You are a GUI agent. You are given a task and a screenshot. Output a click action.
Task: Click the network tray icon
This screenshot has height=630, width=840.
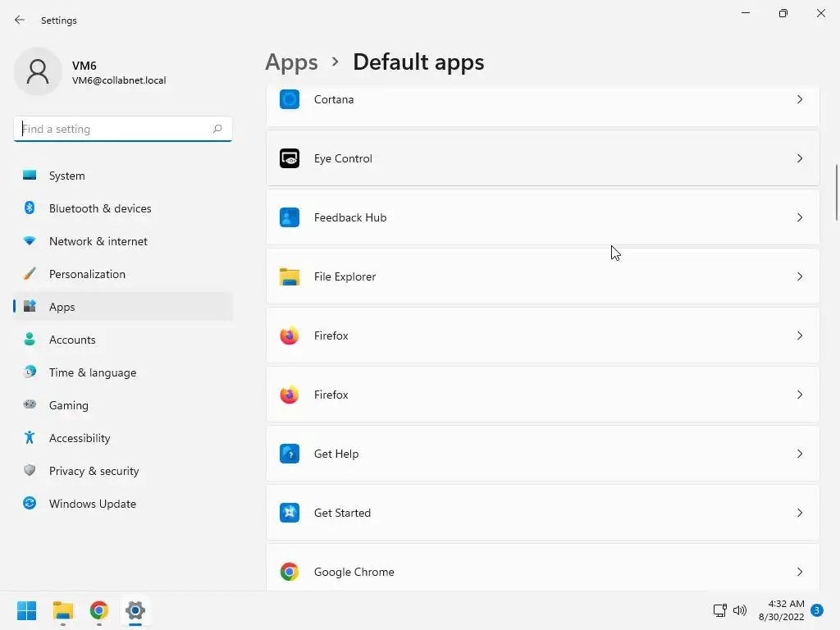[x=719, y=610]
